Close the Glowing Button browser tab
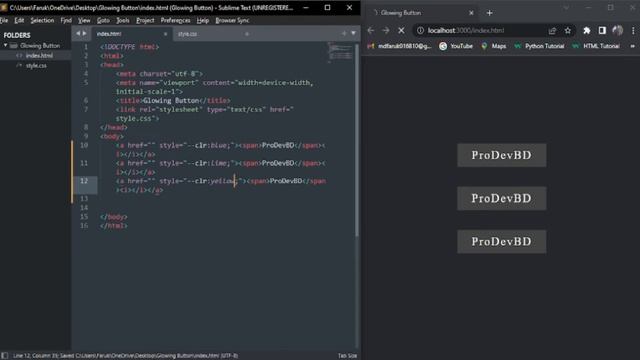 tap(471, 13)
